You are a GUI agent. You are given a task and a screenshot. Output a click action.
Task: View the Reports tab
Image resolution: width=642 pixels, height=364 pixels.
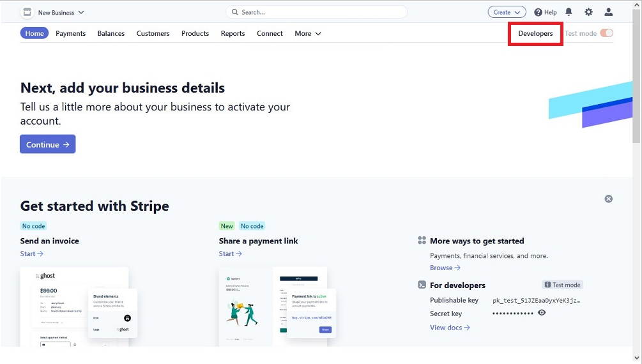click(233, 34)
